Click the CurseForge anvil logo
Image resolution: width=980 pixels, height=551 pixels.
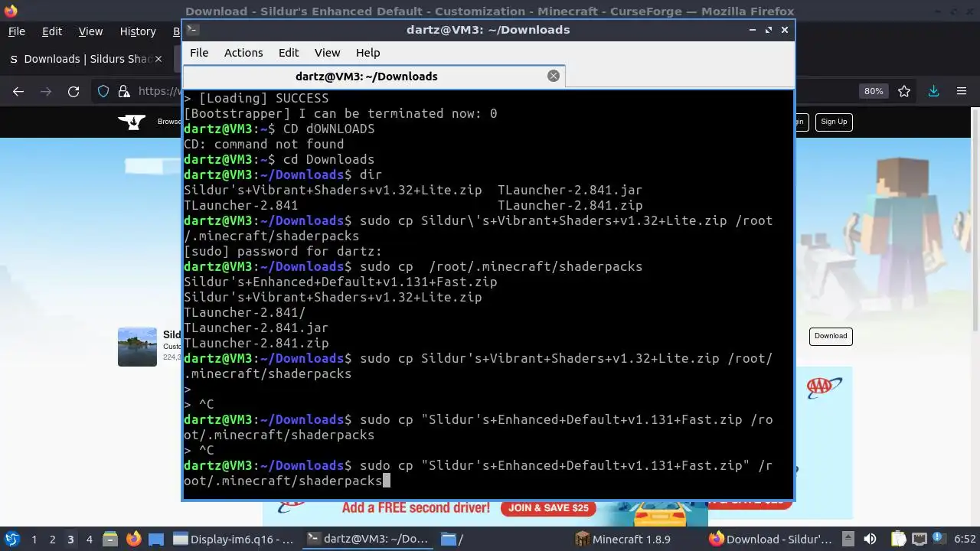pos(132,122)
